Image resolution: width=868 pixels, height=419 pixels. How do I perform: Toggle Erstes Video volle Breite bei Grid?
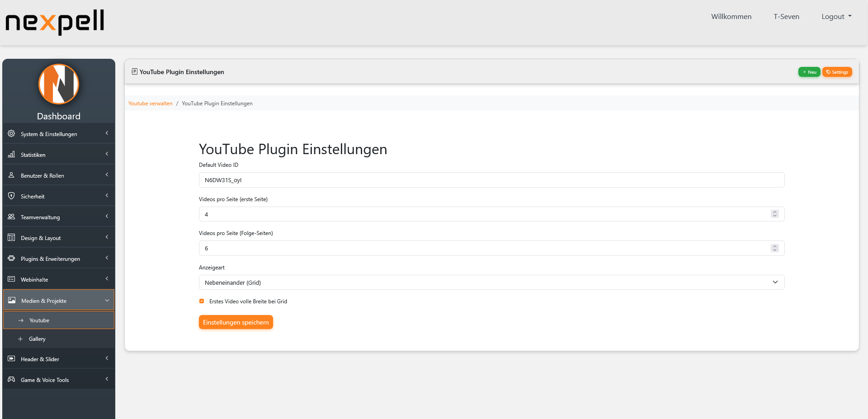click(201, 301)
